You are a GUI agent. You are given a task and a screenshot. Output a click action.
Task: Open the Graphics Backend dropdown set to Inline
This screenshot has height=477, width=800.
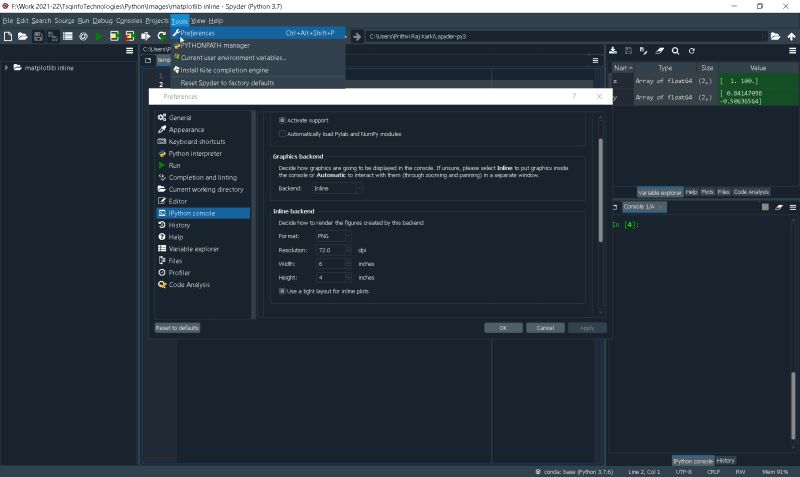point(337,188)
